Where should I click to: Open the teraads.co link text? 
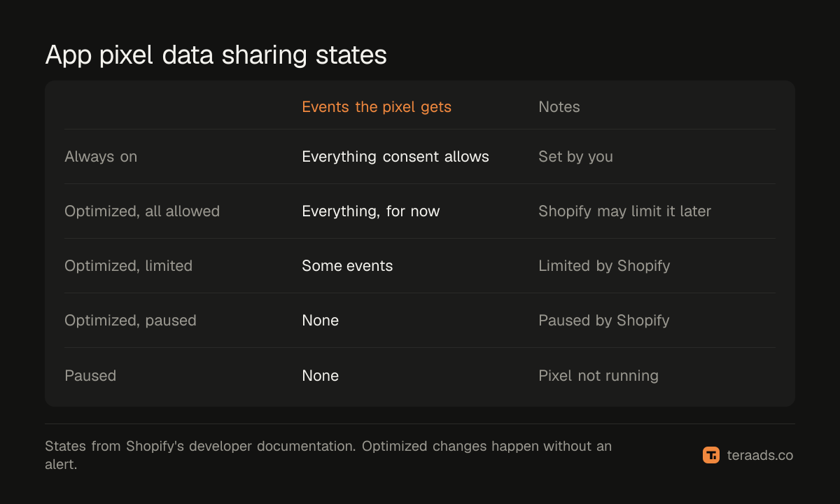pyautogui.click(x=759, y=455)
